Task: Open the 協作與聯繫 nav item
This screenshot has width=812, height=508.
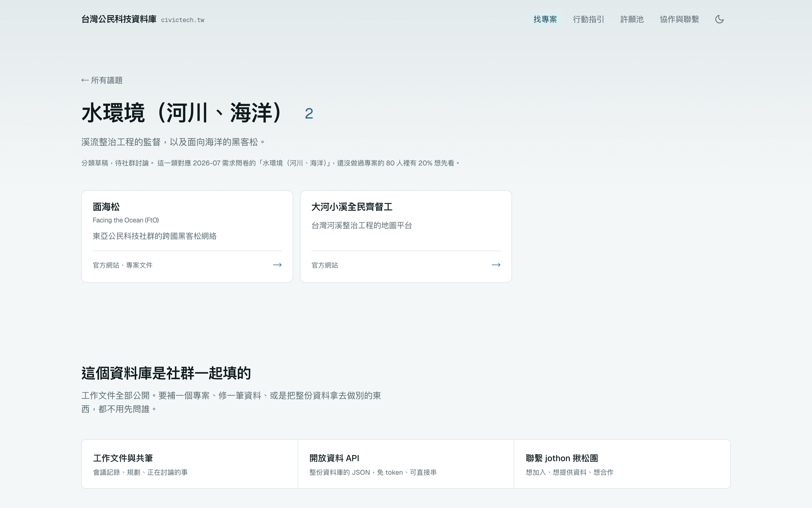Action: (x=679, y=19)
